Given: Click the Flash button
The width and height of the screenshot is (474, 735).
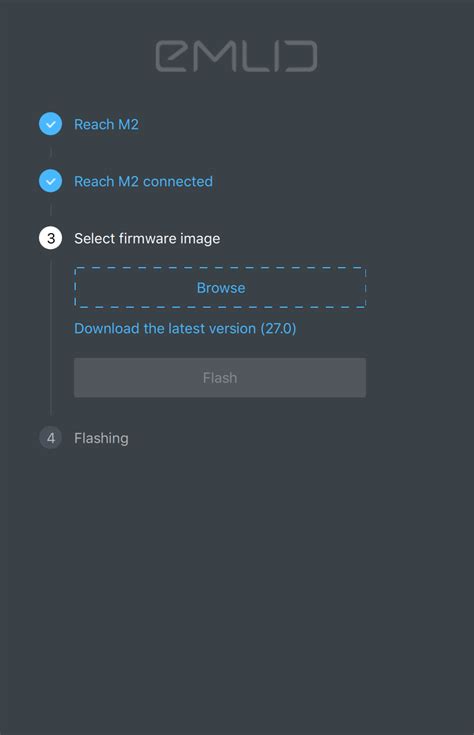Looking at the screenshot, I should point(220,378).
